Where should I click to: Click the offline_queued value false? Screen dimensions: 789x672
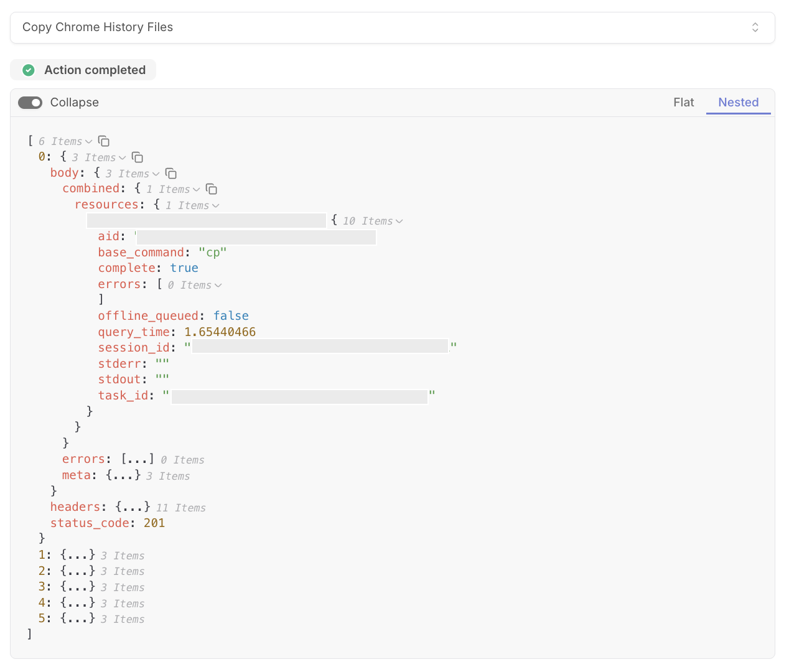point(231,316)
